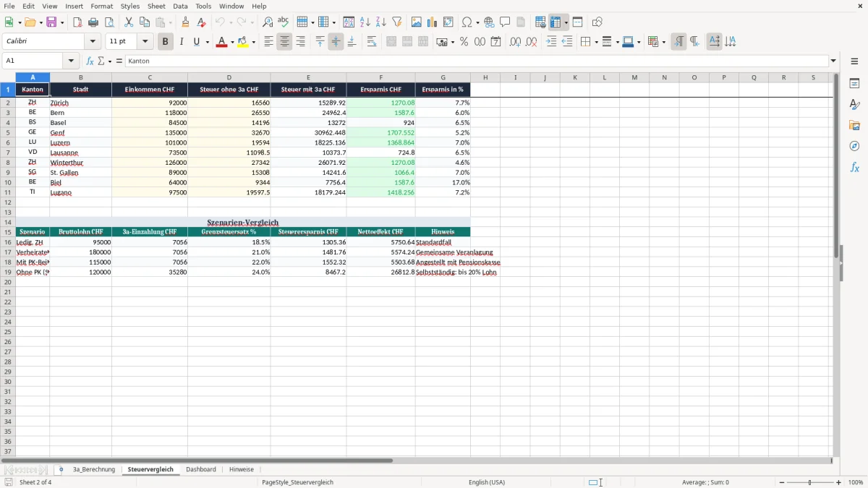Run the Spelling check

284,22
